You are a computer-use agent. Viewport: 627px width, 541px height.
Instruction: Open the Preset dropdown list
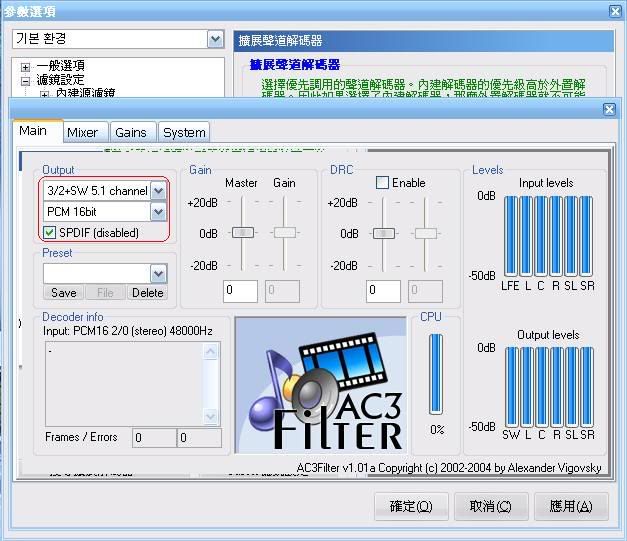click(x=158, y=273)
